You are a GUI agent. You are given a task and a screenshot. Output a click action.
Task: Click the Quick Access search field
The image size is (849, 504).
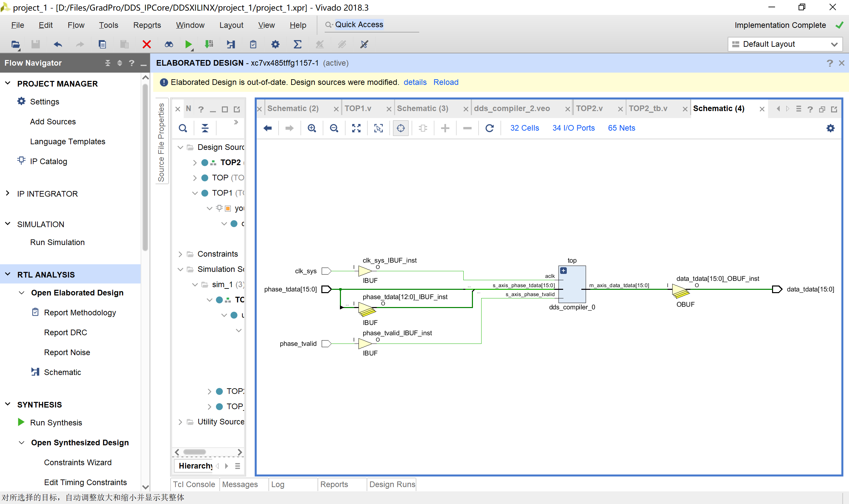coord(372,25)
